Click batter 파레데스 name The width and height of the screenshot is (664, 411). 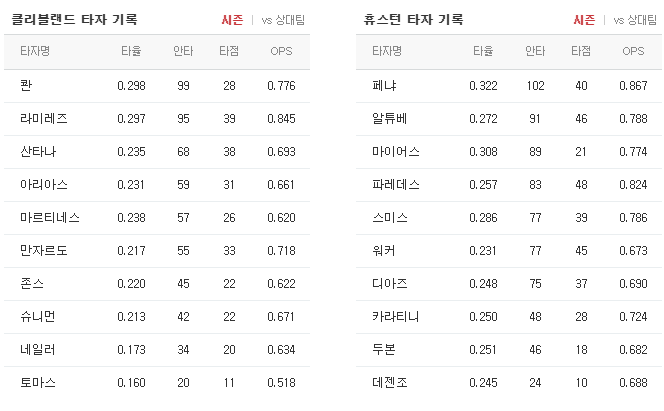click(x=396, y=185)
